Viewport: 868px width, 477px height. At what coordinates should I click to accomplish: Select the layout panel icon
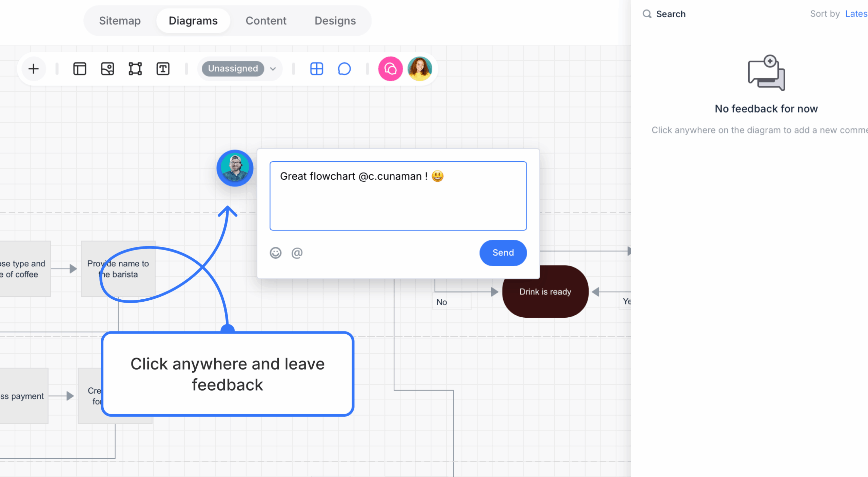[x=80, y=69]
